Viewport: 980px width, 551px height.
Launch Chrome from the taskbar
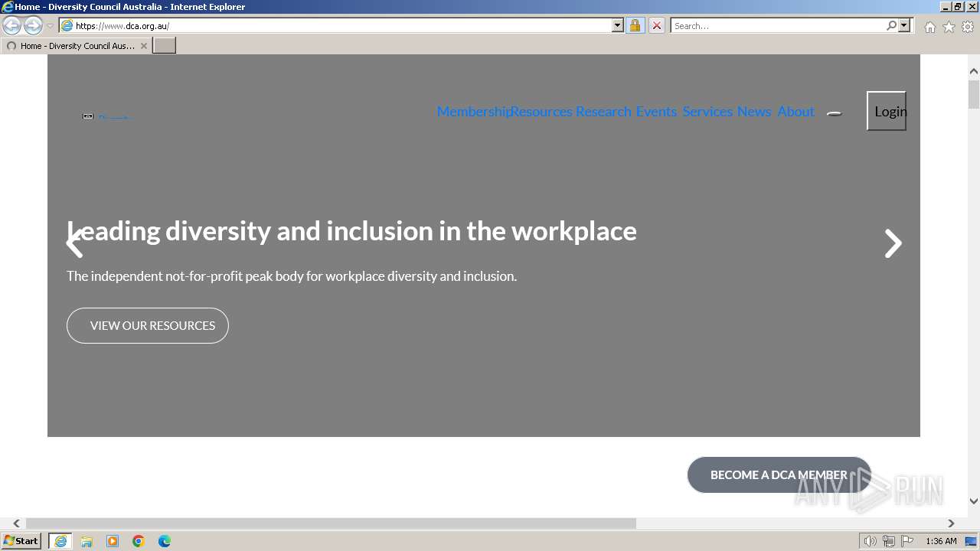click(x=139, y=541)
